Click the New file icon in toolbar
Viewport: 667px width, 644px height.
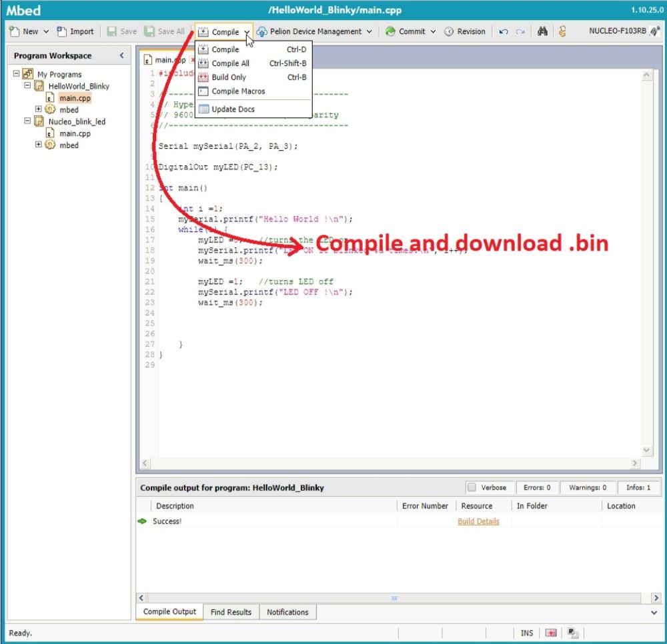coord(15,31)
